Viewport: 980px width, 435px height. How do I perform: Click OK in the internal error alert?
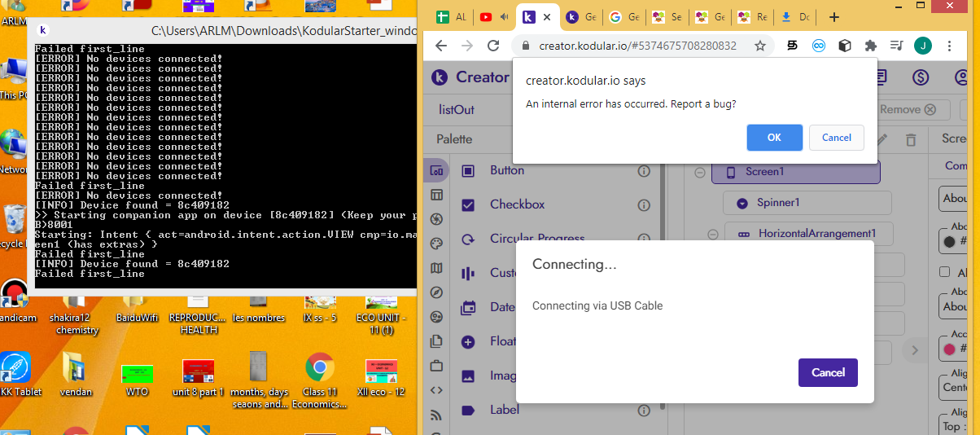tap(774, 138)
